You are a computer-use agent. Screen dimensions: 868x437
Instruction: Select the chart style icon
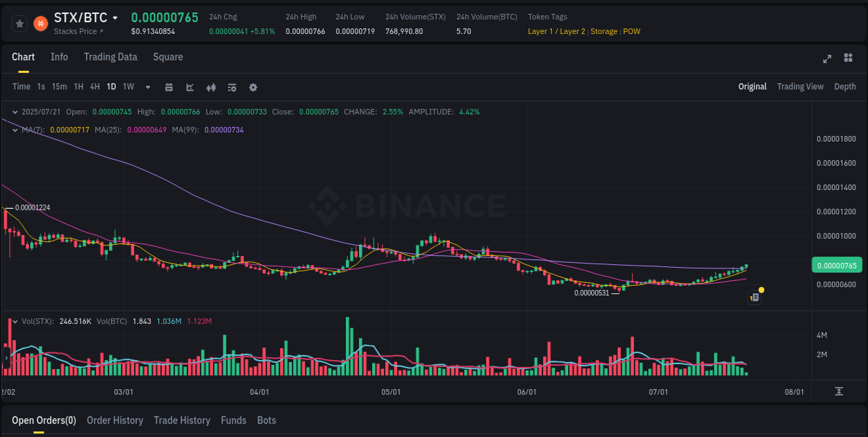click(190, 87)
